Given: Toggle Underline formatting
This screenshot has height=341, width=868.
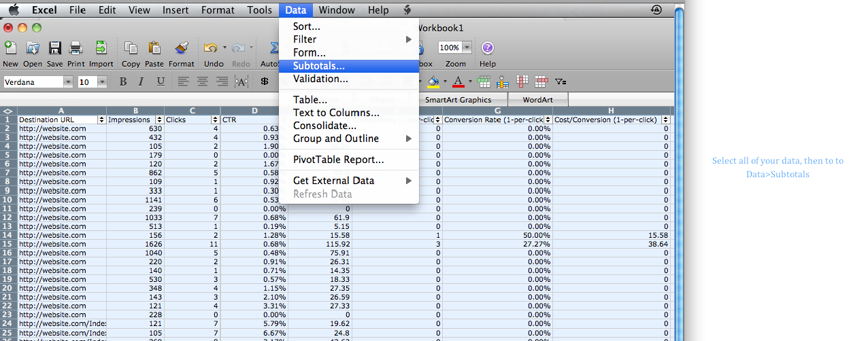Looking at the screenshot, I should [161, 82].
